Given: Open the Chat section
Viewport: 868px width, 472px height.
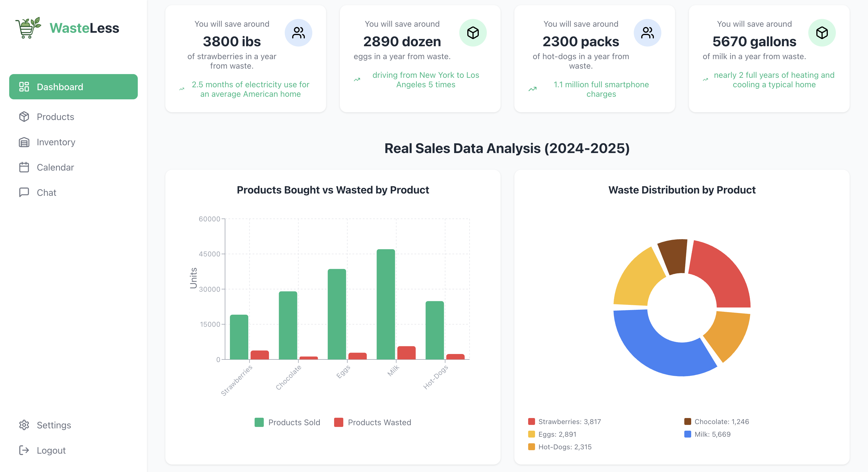Looking at the screenshot, I should click(x=46, y=193).
